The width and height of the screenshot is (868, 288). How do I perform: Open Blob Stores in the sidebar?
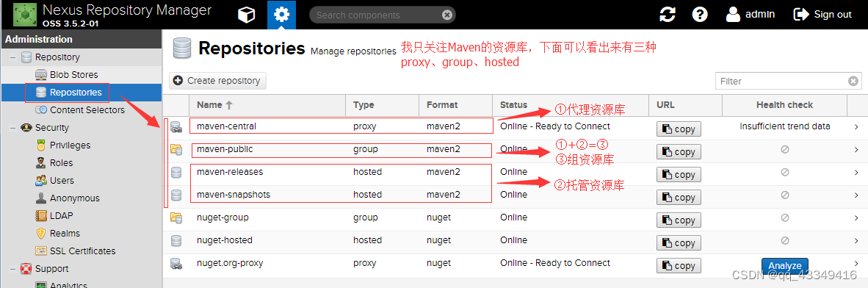coord(73,75)
